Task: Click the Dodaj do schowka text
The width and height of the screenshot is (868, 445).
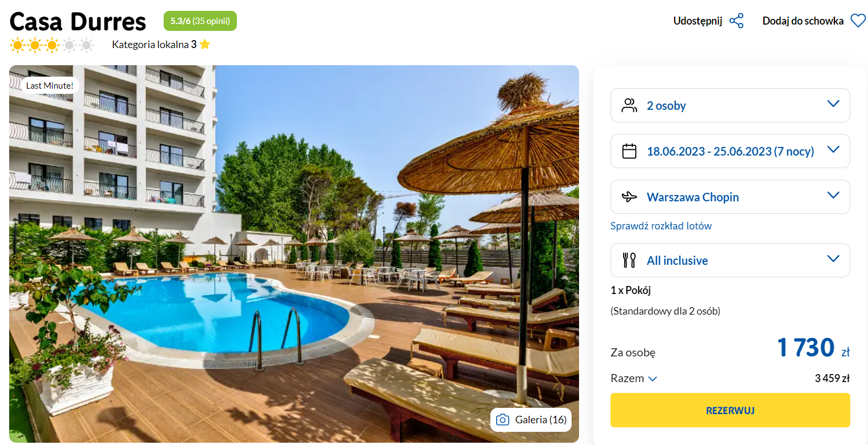Action: [803, 21]
